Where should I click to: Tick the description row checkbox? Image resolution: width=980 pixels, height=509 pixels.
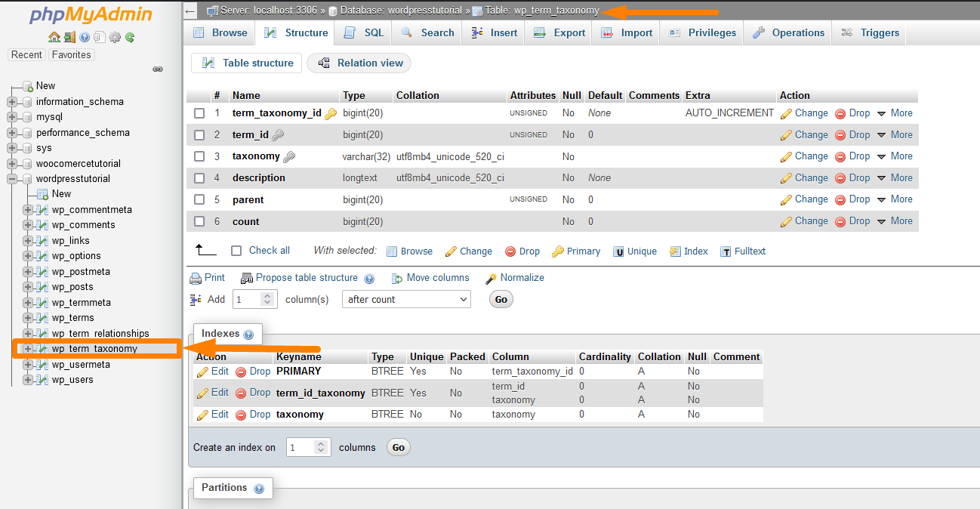199,178
